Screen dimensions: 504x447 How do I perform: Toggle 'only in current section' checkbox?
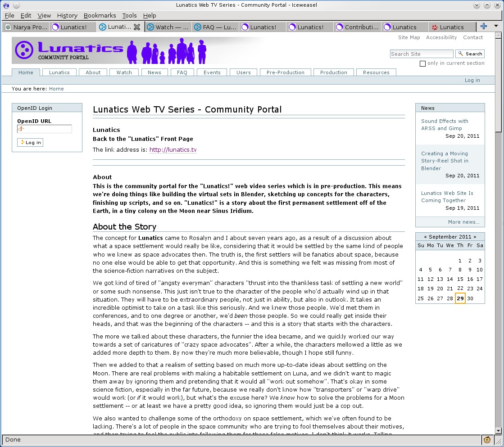[422, 63]
